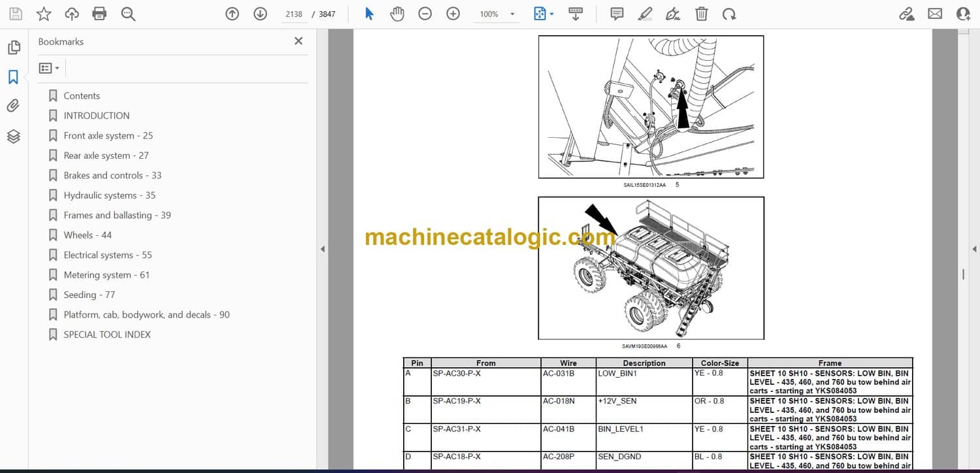
Task: Open Electrical systems - 55 bookmark
Action: tap(108, 255)
